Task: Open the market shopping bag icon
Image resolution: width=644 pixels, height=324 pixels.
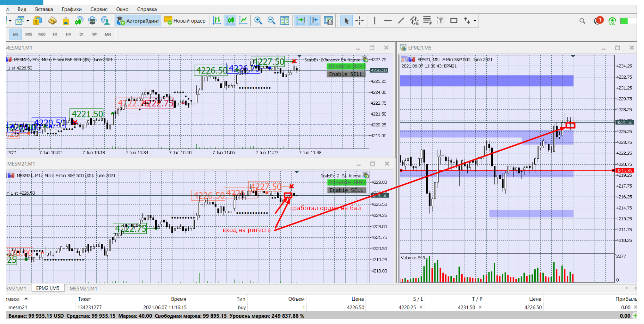Action: [66, 21]
